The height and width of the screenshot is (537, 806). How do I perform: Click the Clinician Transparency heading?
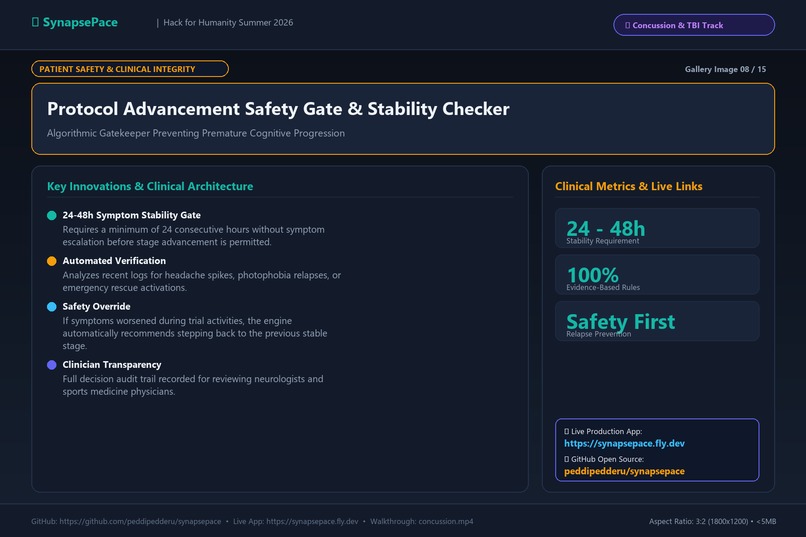112,364
